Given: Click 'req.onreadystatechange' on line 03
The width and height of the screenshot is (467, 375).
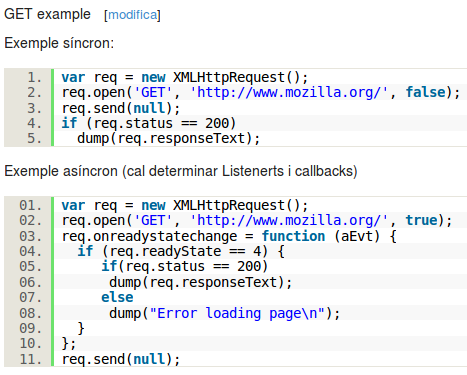Looking at the screenshot, I should (149, 236).
